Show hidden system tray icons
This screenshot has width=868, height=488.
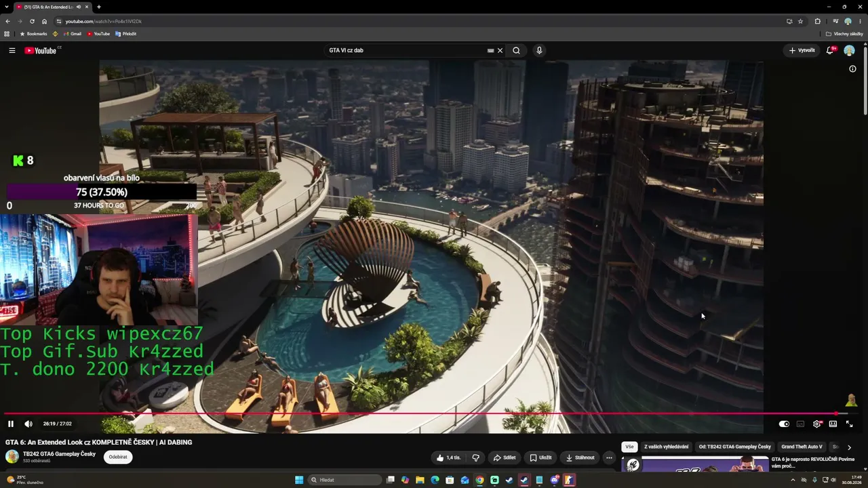point(793,480)
